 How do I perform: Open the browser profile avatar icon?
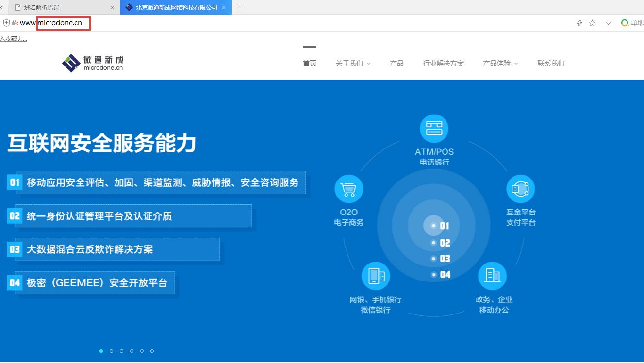(625, 23)
